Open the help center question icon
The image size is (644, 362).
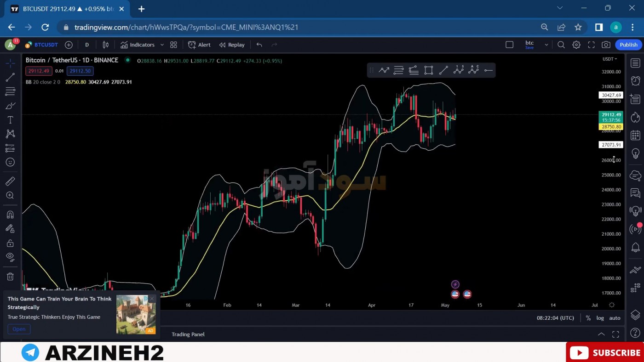[x=635, y=333]
